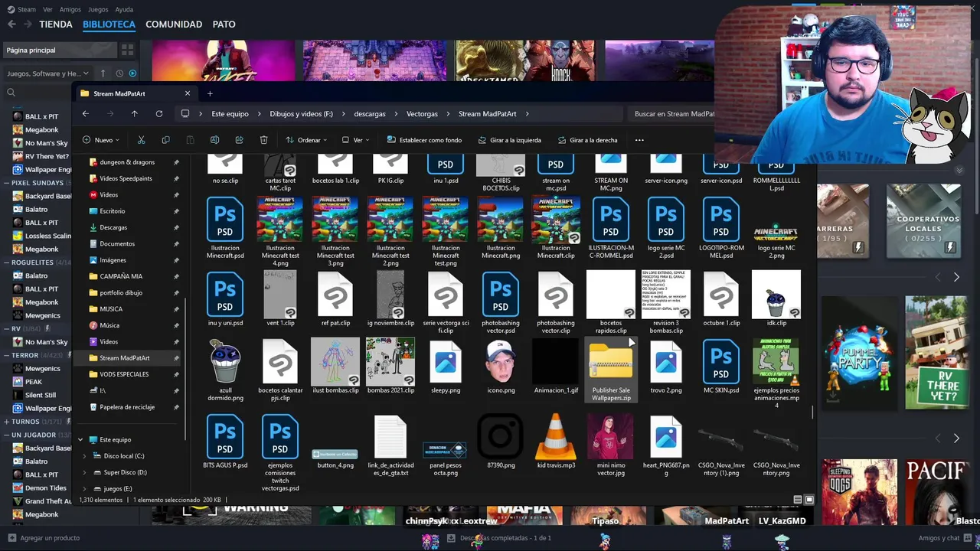Add a new Explorer tab with plus
The width and height of the screenshot is (980, 551).
coord(210,93)
